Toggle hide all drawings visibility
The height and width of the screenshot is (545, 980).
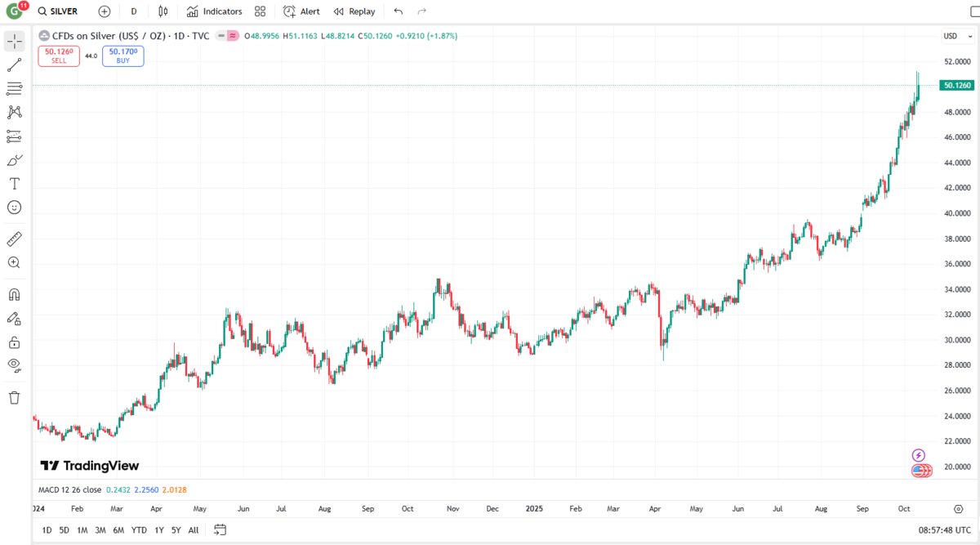pos(14,365)
